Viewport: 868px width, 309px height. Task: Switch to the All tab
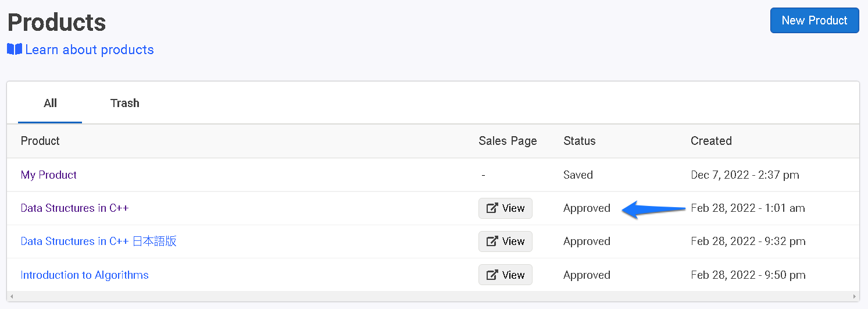(50, 103)
